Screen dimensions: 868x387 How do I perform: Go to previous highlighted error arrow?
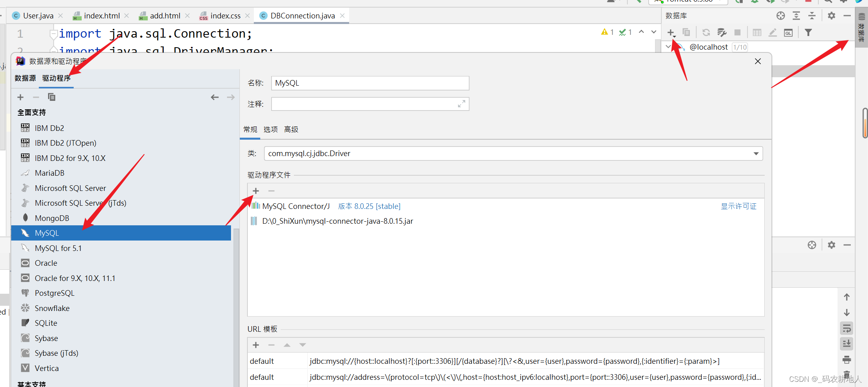641,32
